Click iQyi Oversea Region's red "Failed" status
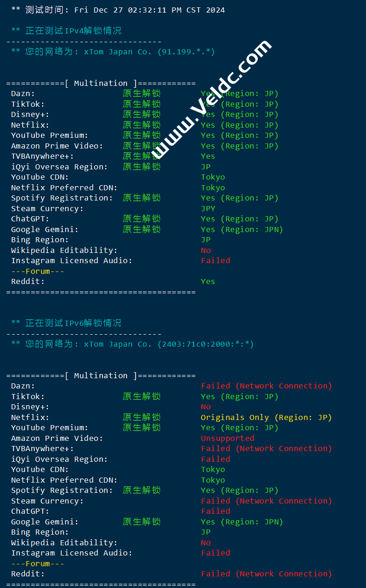Viewport: 366px width, 588px height. tap(215, 459)
